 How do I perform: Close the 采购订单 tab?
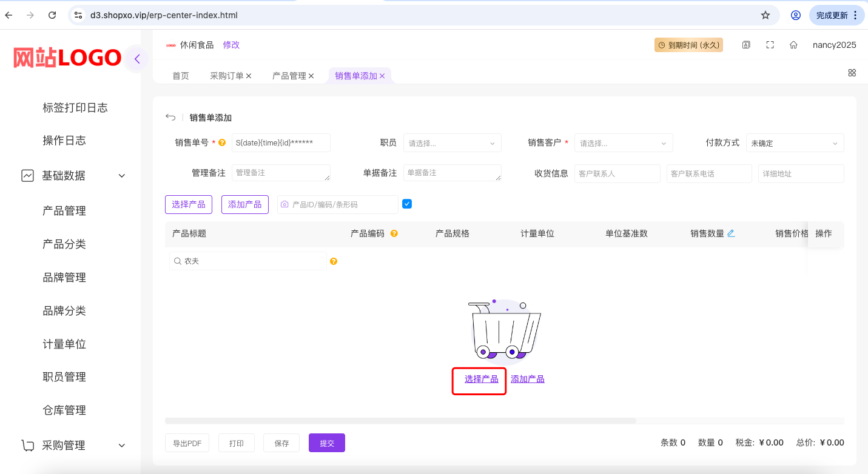tap(249, 76)
